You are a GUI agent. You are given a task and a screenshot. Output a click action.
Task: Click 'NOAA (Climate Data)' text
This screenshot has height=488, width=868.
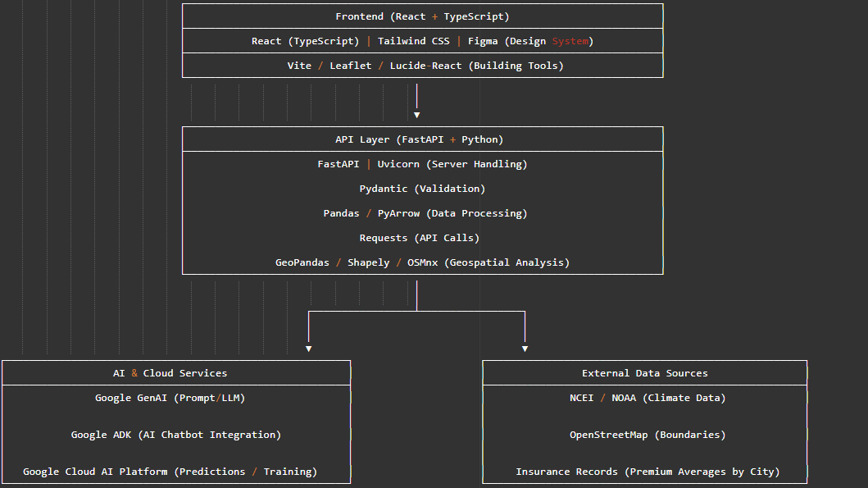669,398
